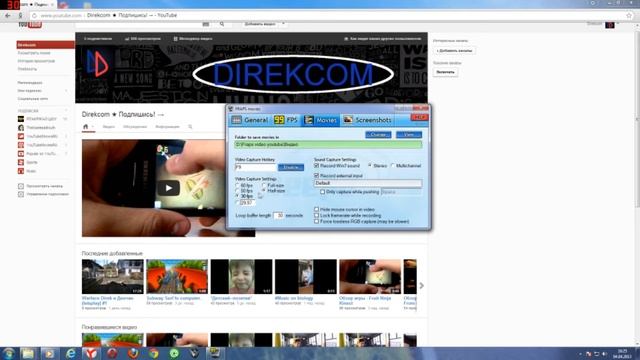Enable Force lossless RGB capture
The height and width of the screenshot is (360, 640).
[x=316, y=222]
